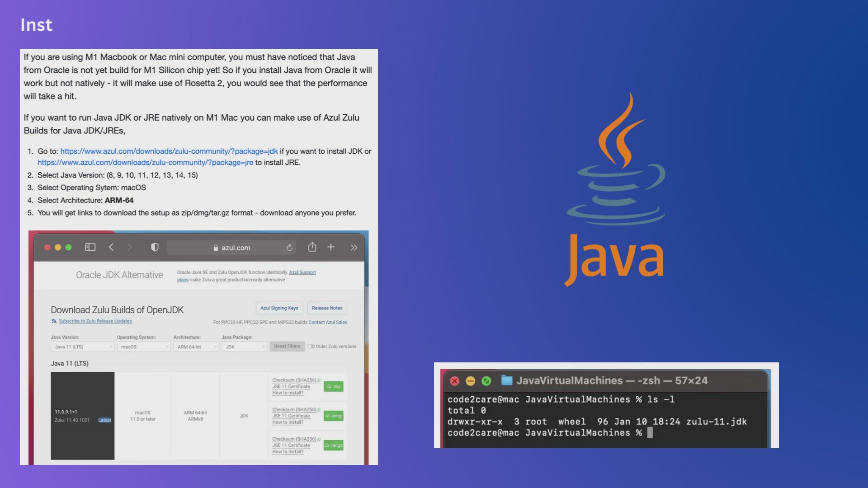Open the Java Version dropdown
868x488 pixels.
click(82, 347)
